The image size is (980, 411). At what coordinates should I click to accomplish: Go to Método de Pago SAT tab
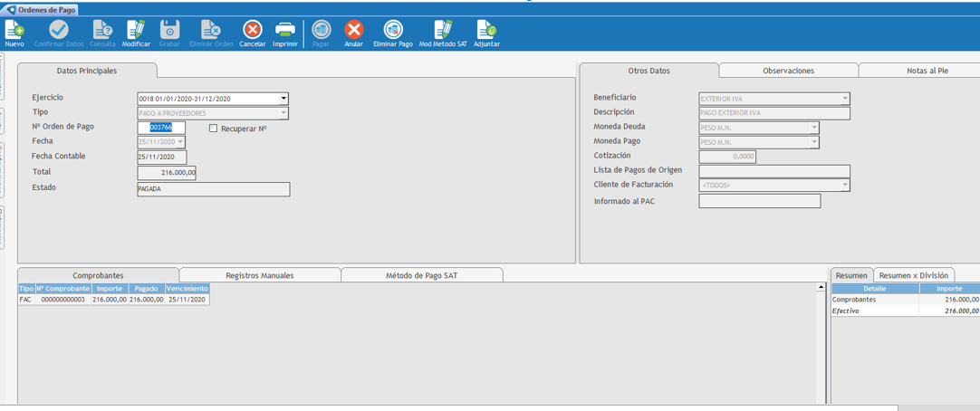tap(421, 275)
